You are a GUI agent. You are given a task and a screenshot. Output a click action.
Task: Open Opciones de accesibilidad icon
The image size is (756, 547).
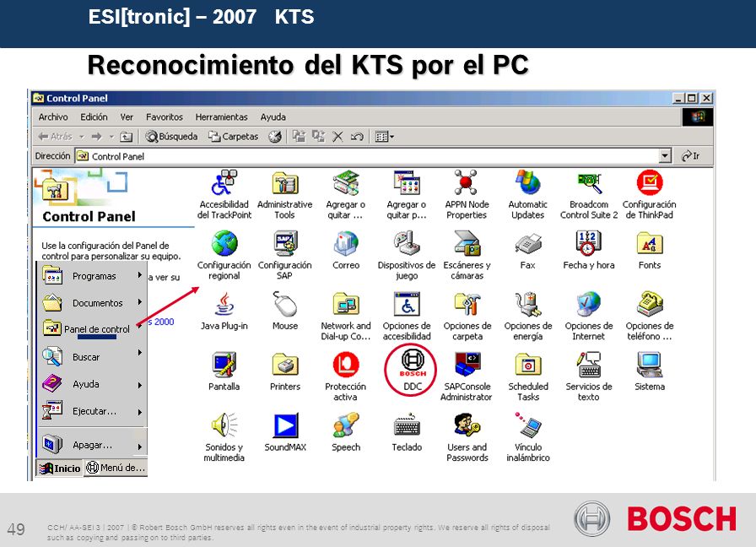(x=407, y=305)
